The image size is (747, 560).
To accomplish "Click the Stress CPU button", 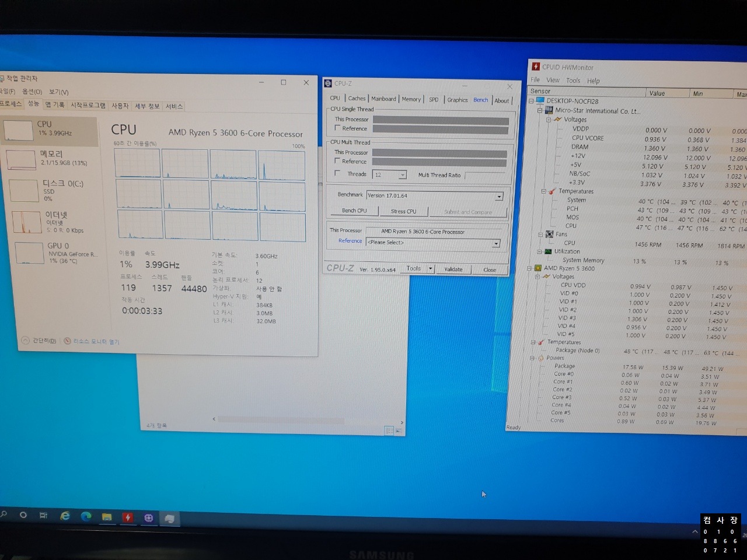I will pos(403,211).
